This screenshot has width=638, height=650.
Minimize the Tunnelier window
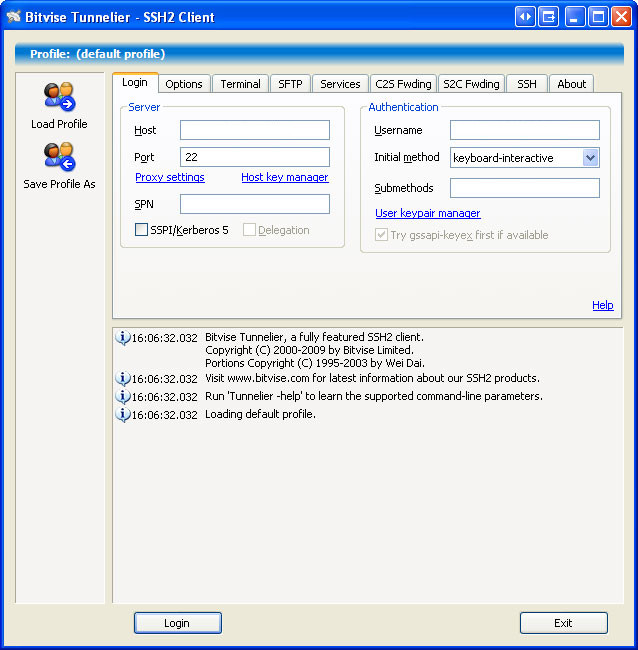point(575,17)
